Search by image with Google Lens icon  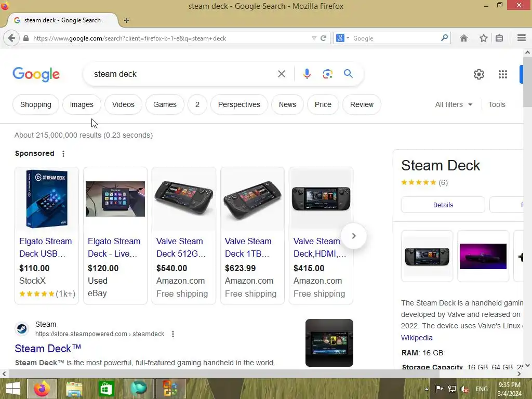pyautogui.click(x=327, y=74)
